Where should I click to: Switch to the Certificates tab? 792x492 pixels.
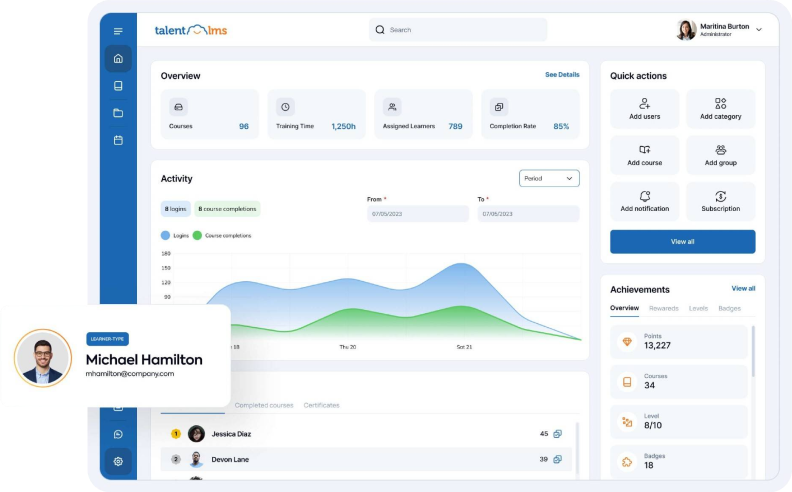click(321, 405)
